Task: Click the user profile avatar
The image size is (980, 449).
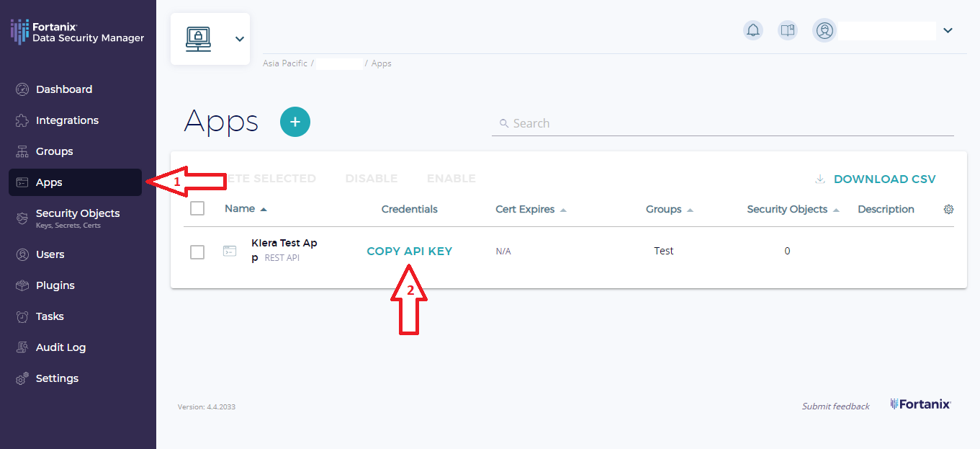Action: coord(824,30)
